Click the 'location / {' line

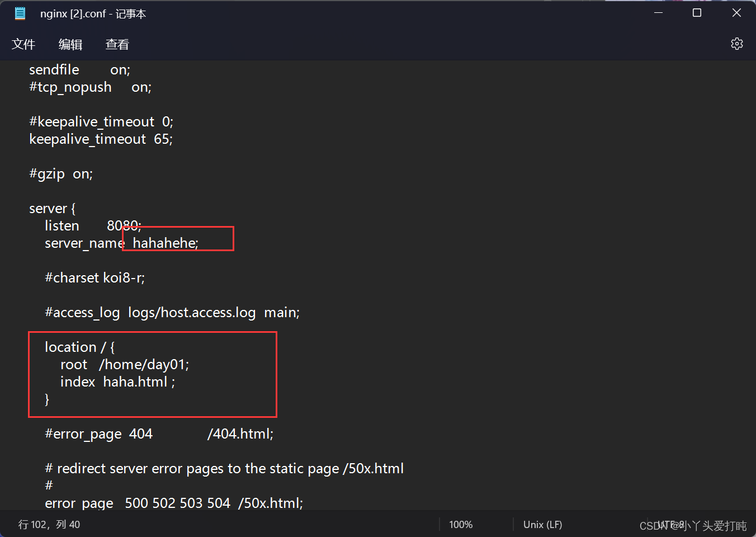(x=80, y=347)
